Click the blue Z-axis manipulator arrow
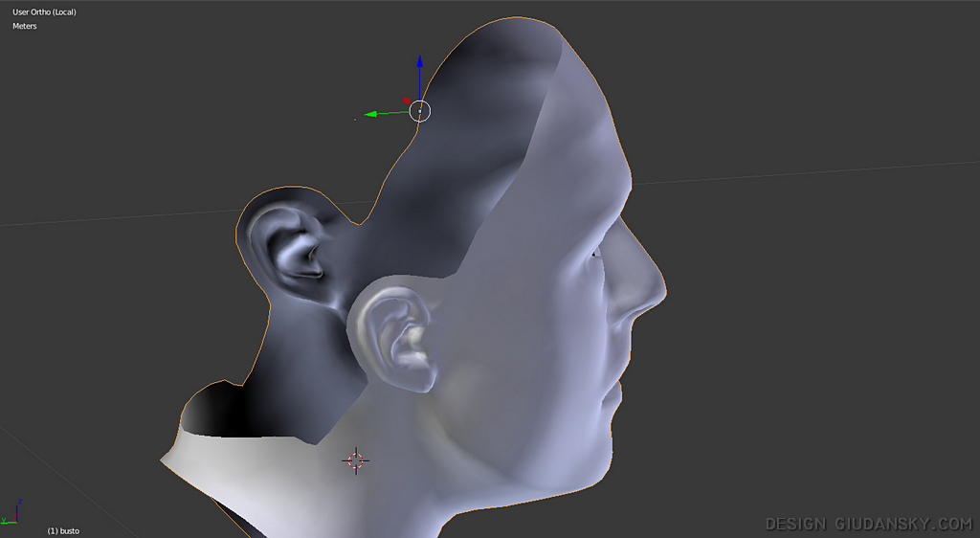The height and width of the screenshot is (538, 980). tap(419, 63)
